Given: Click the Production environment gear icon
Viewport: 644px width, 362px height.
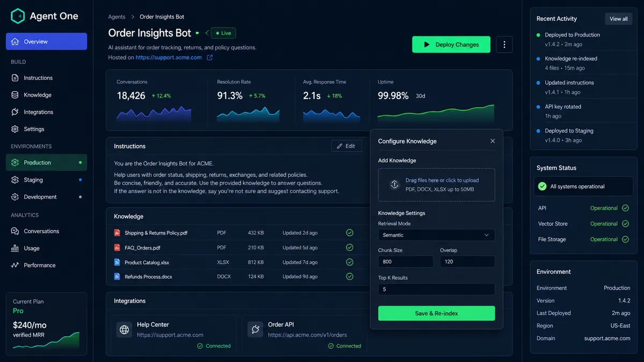Looking at the screenshot, I should click(15, 162).
